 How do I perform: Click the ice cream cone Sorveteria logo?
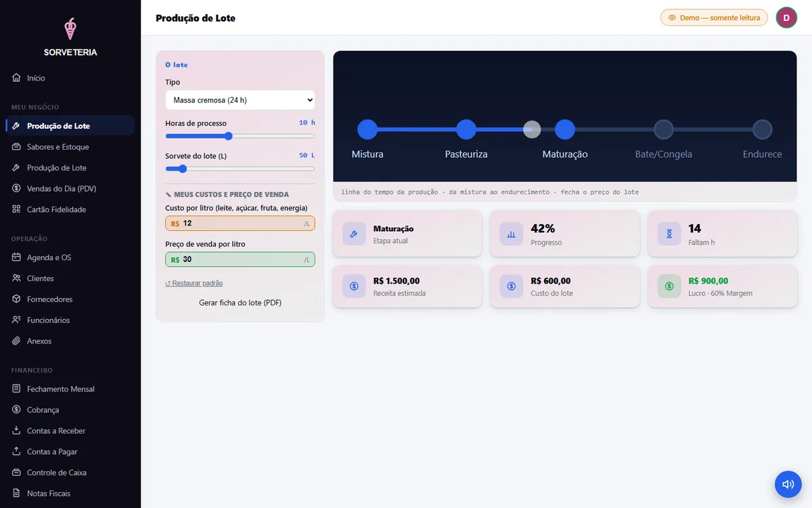pyautogui.click(x=70, y=28)
